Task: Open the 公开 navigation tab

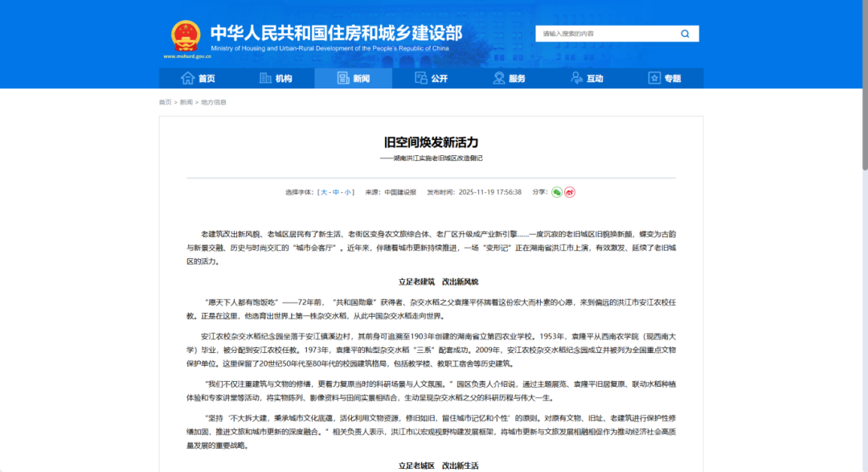Action: click(x=431, y=78)
